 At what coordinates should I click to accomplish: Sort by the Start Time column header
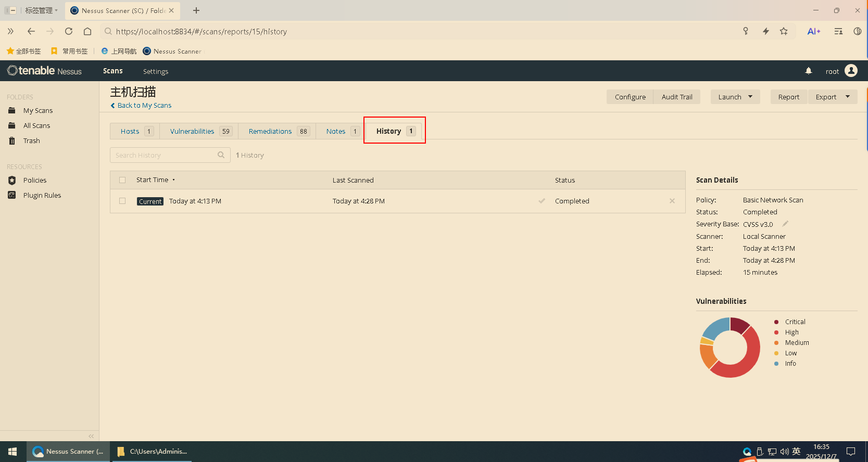(153, 180)
